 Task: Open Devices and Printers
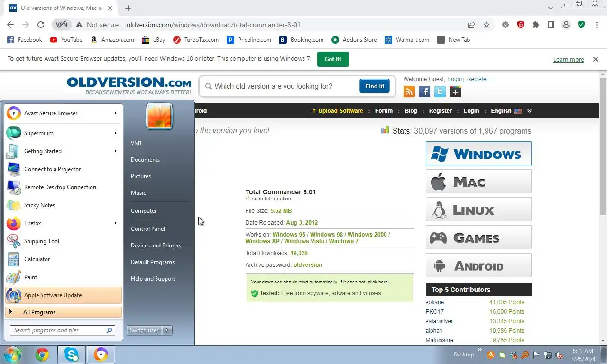156,246
